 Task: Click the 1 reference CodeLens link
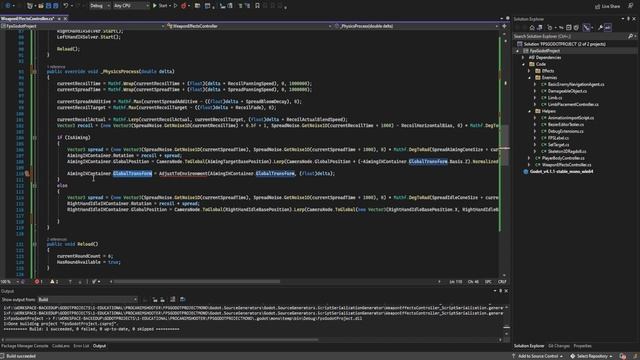coord(56,67)
